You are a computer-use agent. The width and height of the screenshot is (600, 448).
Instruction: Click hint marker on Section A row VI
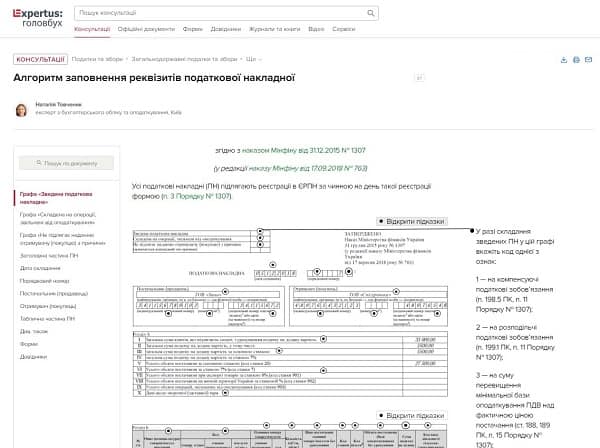click(x=323, y=370)
